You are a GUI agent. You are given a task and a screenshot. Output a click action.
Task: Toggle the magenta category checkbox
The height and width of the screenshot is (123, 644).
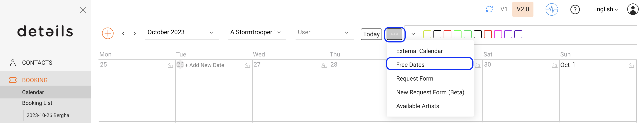pyautogui.click(x=498, y=34)
